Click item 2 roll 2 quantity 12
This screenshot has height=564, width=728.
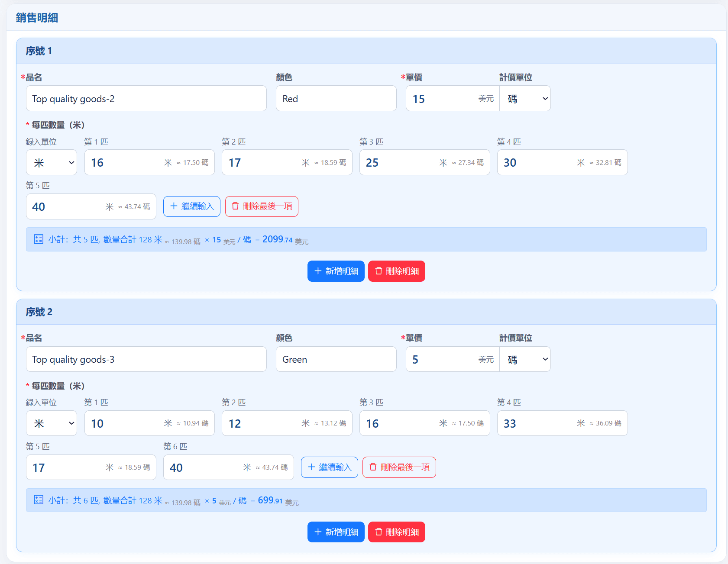point(287,423)
